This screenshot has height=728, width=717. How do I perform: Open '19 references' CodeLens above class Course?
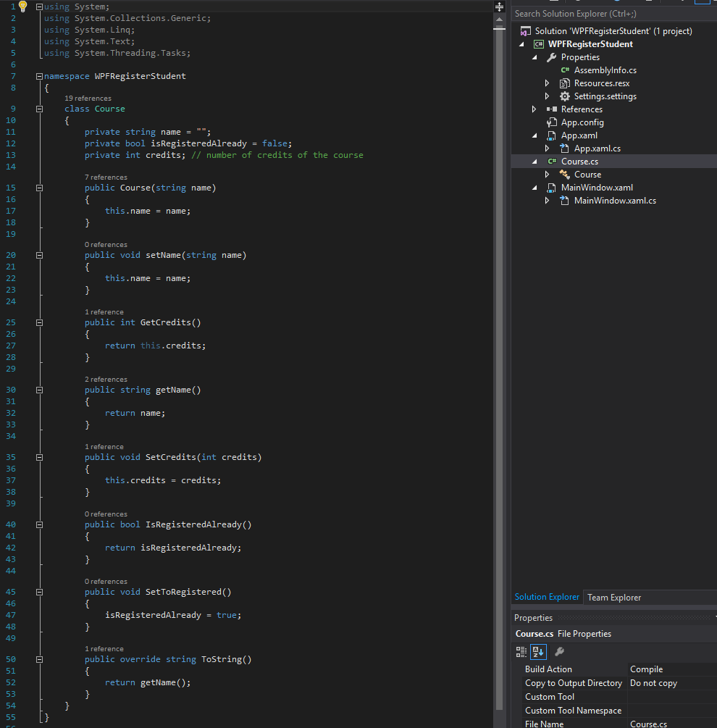[88, 99]
